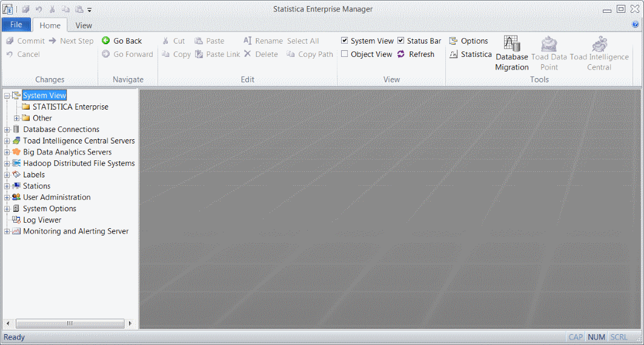The image size is (644, 345).
Task: Click the Cancel changes button
Action: point(23,54)
